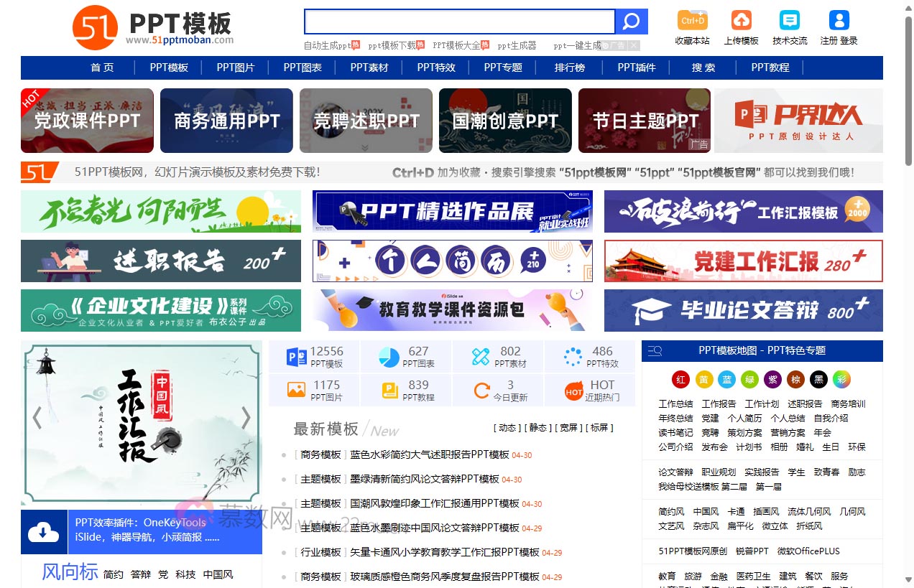Click the 上传模板 upload icon
This screenshot has width=914, height=588.
point(741,19)
